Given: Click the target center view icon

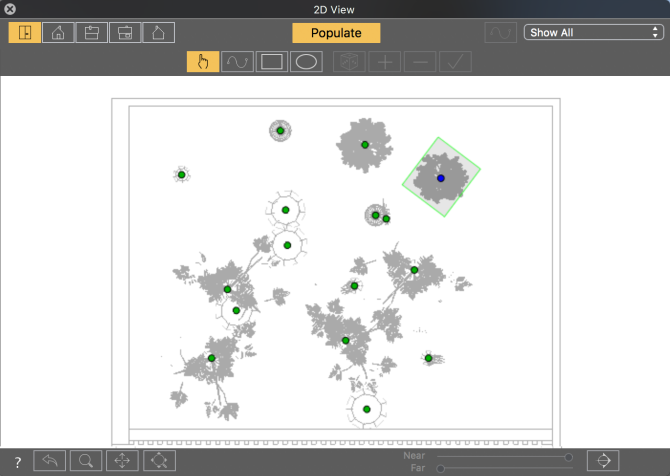Looking at the screenshot, I should tap(603, 461).
